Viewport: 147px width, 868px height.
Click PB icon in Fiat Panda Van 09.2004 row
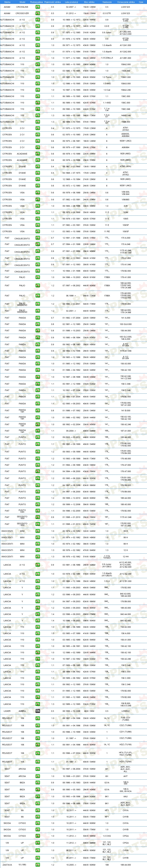coord(38,431)
